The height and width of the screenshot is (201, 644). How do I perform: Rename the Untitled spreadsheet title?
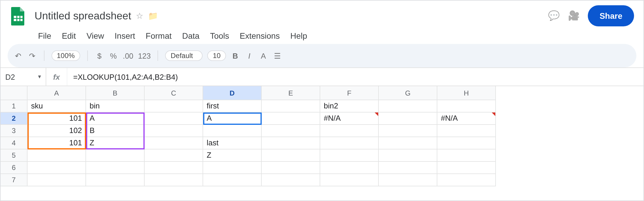[x=83, y=16]
